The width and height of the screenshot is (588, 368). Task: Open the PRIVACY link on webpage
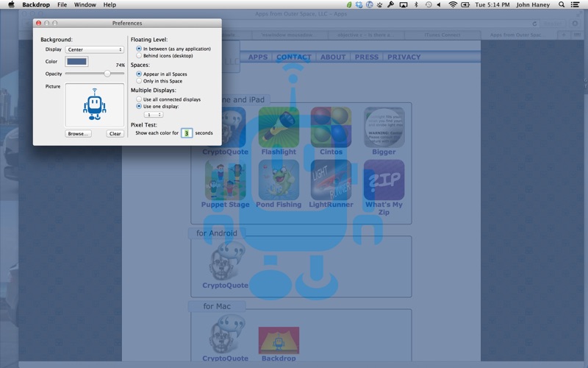click(404, 57)
